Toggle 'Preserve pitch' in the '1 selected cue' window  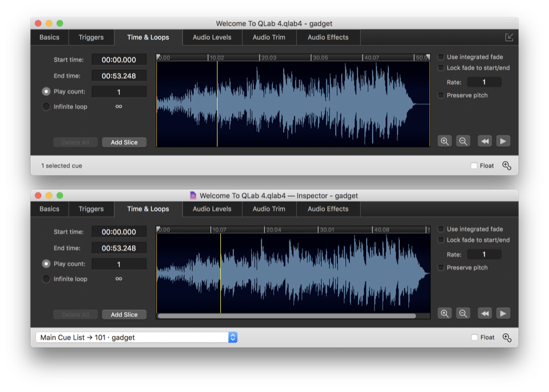pyautogui.click(x=441, y=95)
